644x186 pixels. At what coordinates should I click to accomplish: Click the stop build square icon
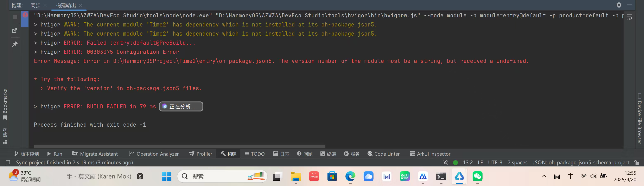click(15, 17)
